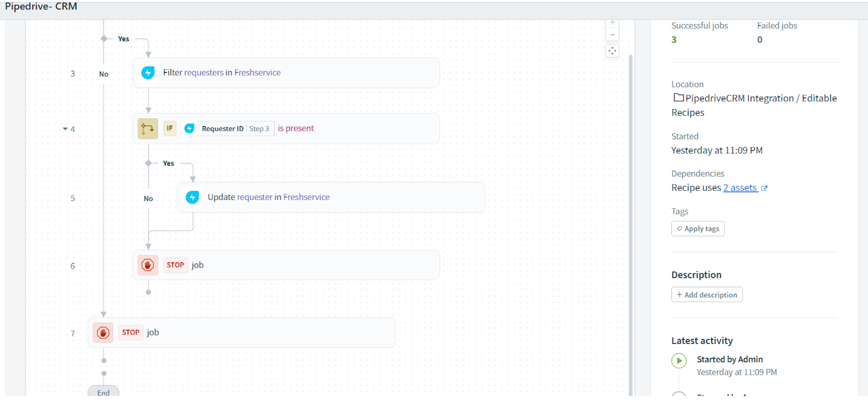Open the 2 assets dependencies link
Screen dimensions: 868x402
click(740, 188)
